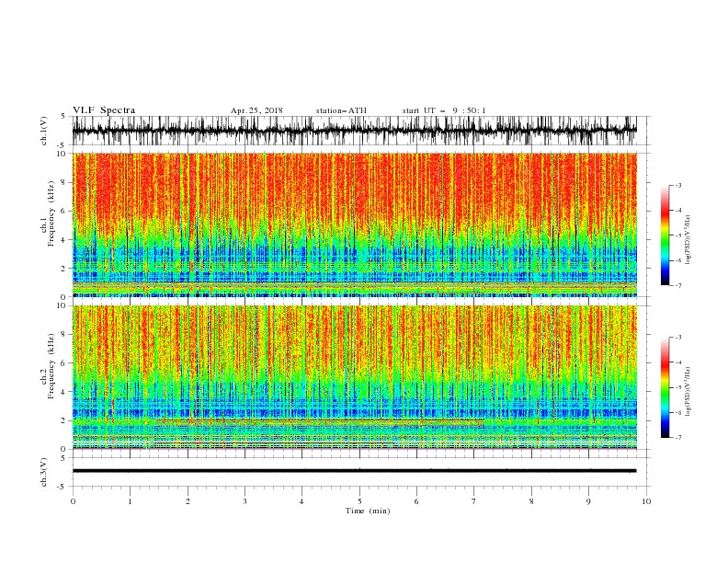Click the time axis tick label '0'

[x=73, y=501]
